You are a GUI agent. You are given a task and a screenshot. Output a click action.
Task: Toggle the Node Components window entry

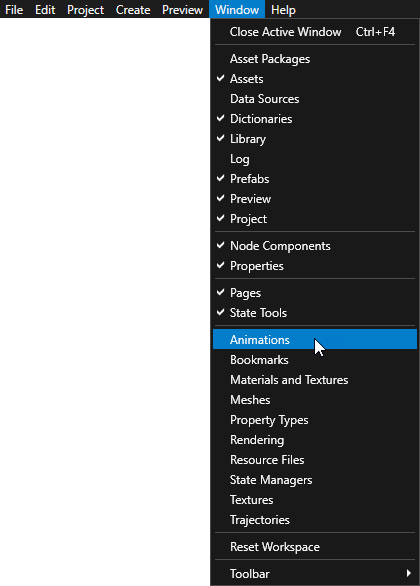coord(315,246)
